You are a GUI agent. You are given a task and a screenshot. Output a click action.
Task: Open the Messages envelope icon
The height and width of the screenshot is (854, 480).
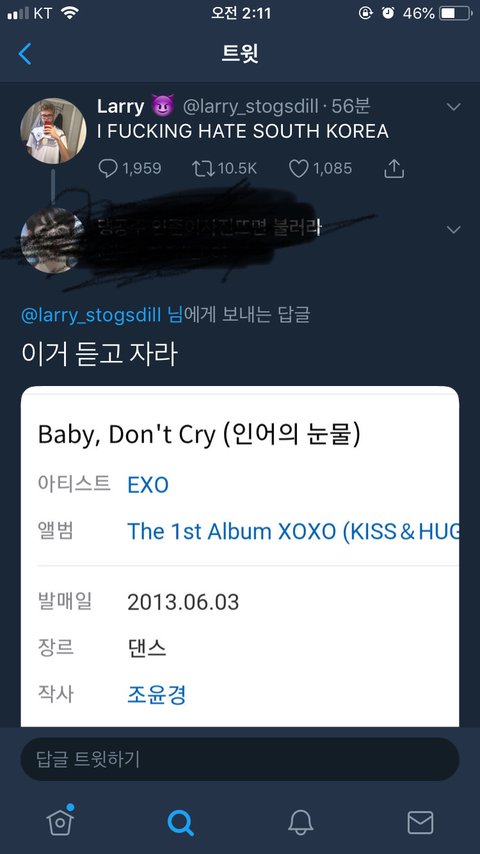(x=420, y=822)
